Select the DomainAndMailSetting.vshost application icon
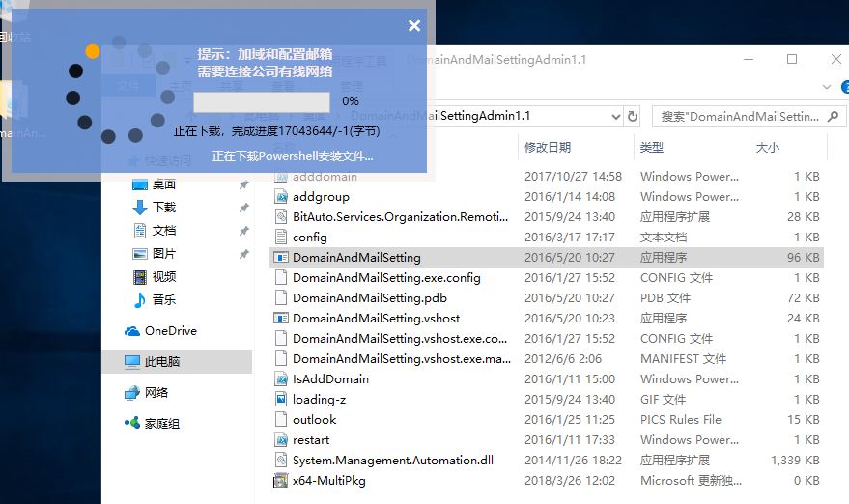 pyautogui.click(x=281, y=319)
